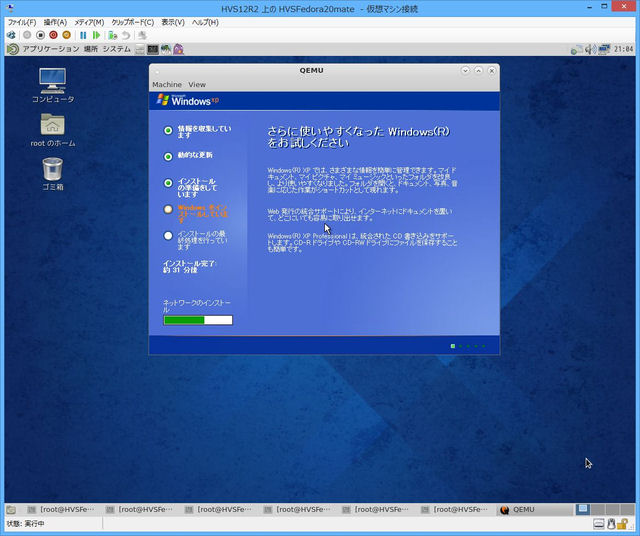The width and height of the screenshot is (640, 536).
Task: Open the 操作(A) menu
Action: click(55, 22)
